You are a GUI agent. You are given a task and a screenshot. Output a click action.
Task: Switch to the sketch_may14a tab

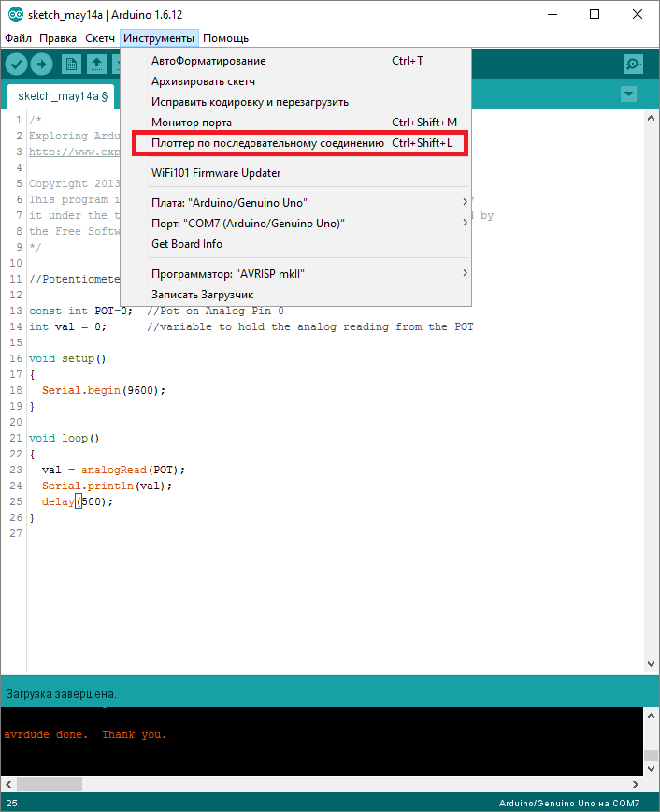[62, 96]
